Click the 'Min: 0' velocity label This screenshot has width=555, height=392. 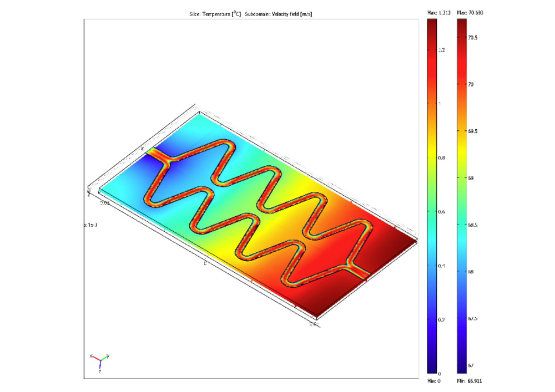(x=434, y=381)
